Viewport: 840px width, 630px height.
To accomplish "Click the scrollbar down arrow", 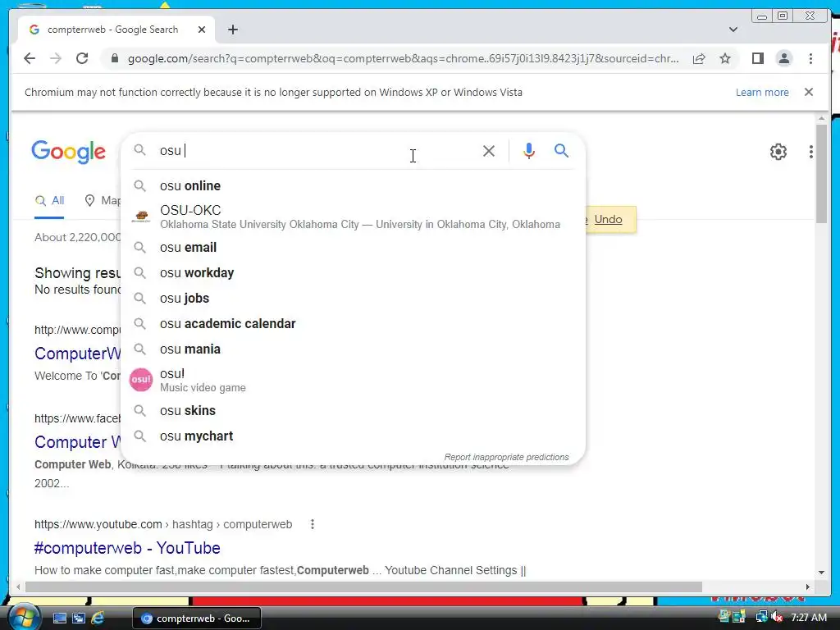I will point(821,572).
